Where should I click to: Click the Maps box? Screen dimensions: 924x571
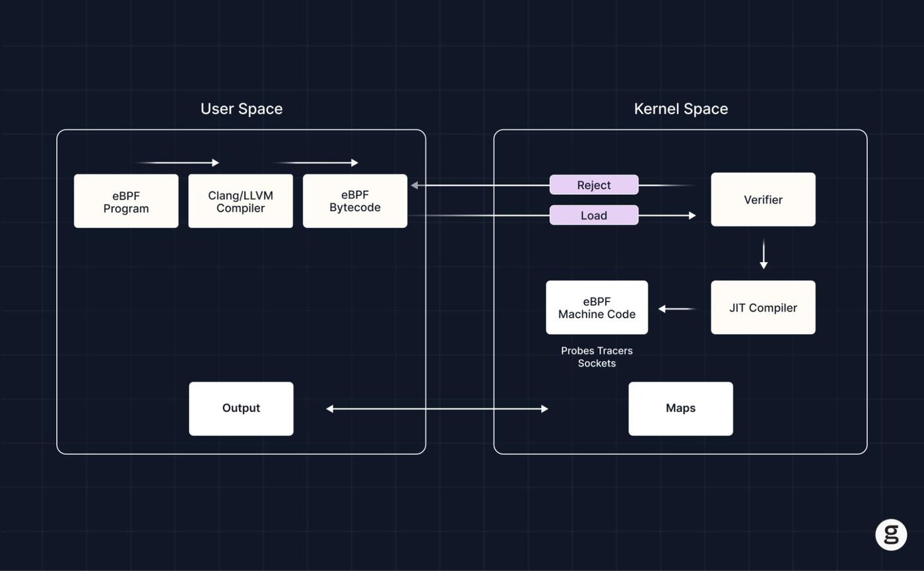680,409
